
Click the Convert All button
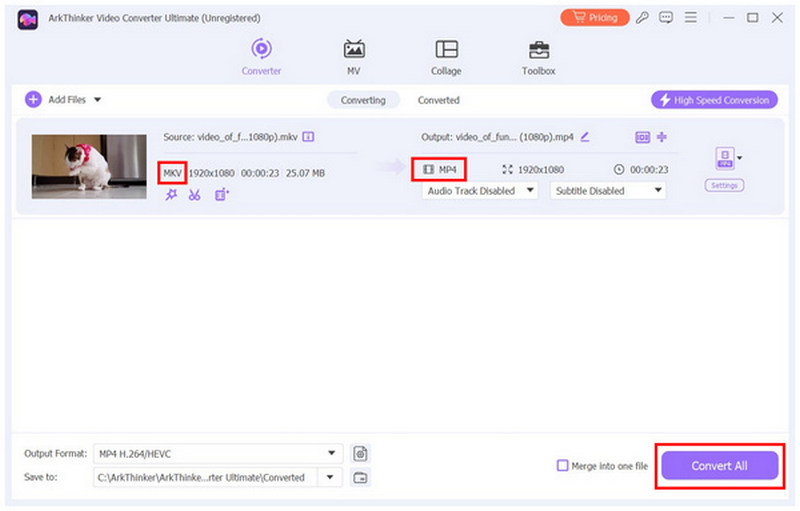pyautogui.click(x=719, y=466)
